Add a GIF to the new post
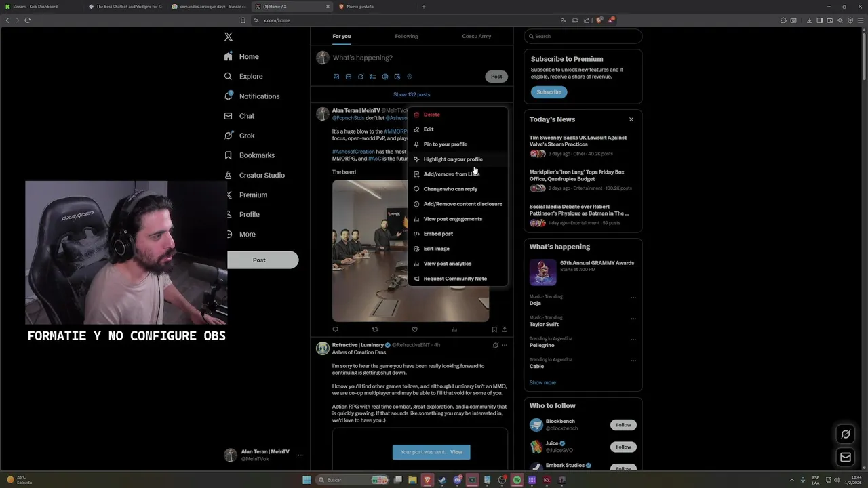This screenshot has width=868, height=488. tap(349, 77)
